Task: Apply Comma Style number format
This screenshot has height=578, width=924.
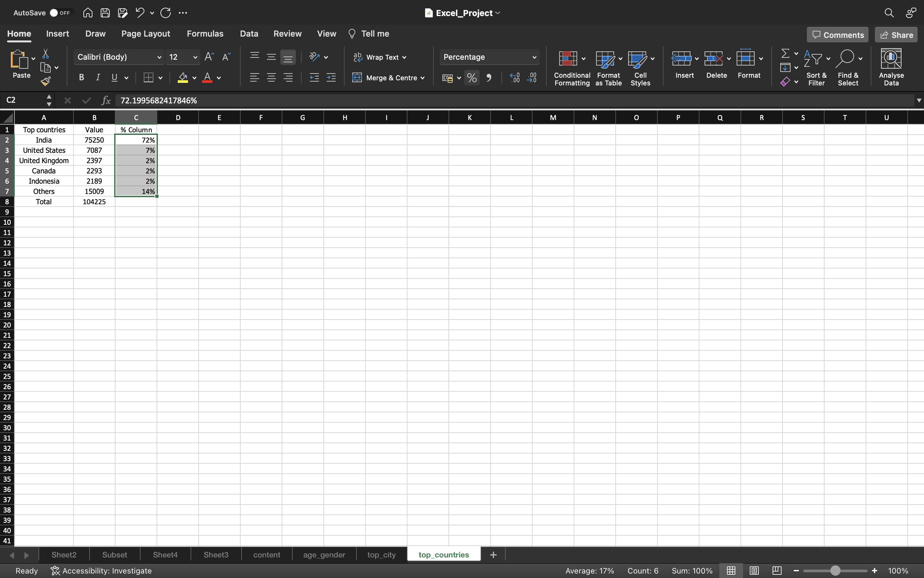Action: point(489,78)
